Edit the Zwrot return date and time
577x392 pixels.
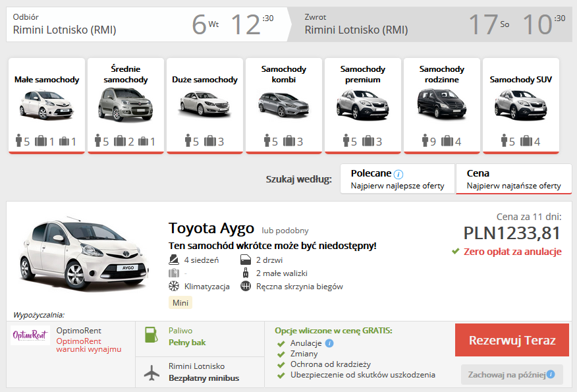point(517,24)
